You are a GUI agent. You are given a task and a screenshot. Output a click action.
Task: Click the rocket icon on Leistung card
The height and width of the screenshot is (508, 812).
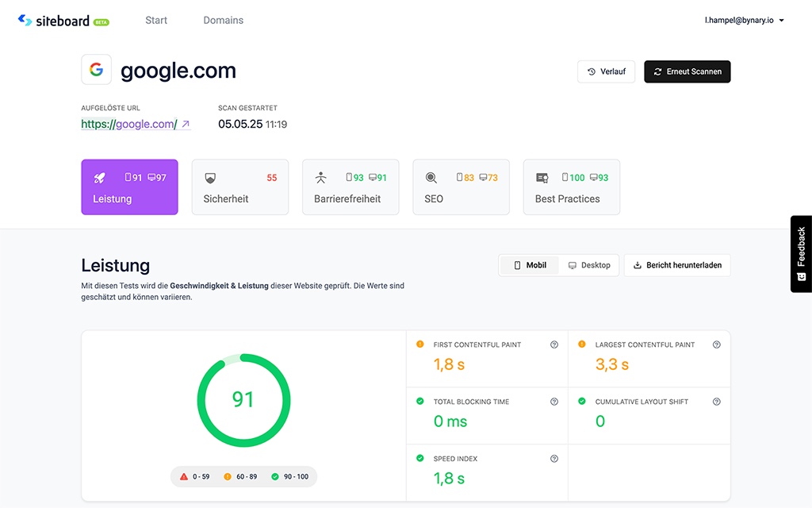tap(99, 178)
